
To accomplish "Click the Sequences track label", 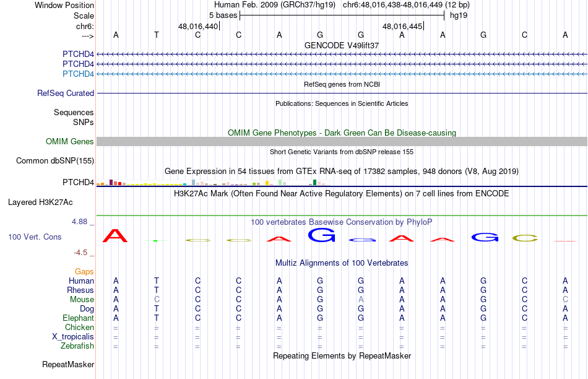I will point(74,112).
